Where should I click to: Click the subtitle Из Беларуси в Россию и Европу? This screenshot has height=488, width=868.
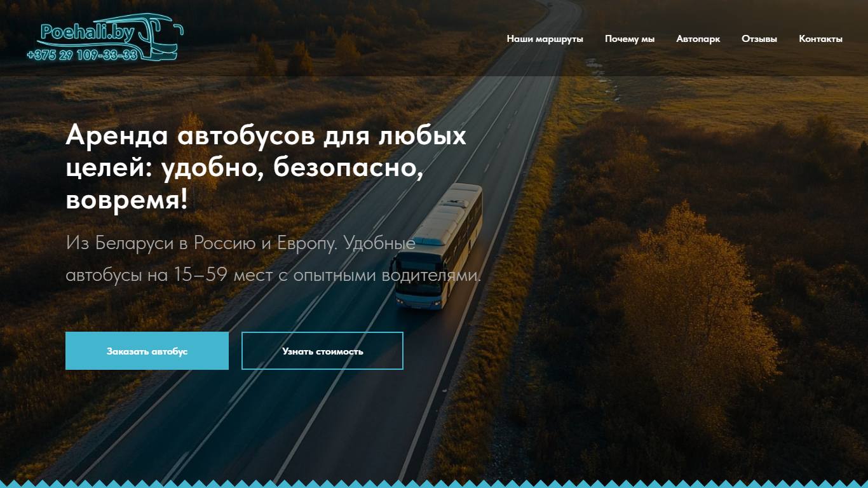273,259
